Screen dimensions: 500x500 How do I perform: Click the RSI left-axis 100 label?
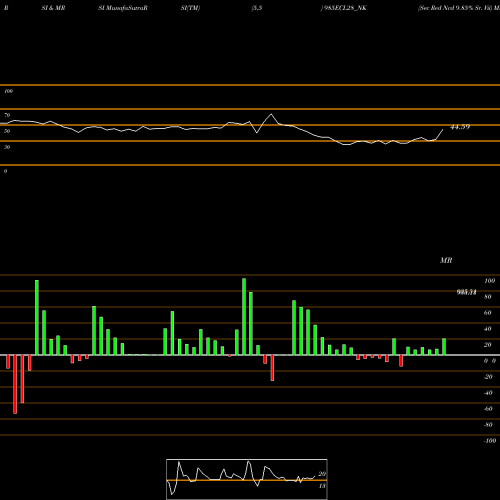point(8,91)
